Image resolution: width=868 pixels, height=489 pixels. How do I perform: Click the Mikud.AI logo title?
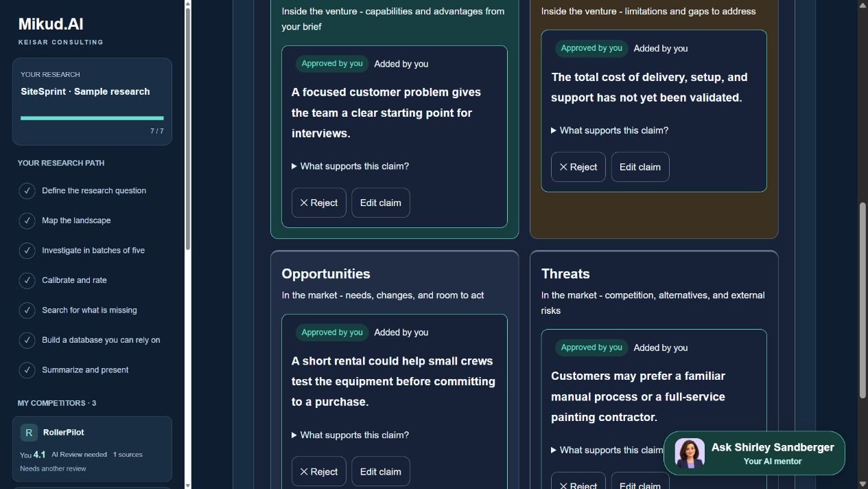(51, 24)
